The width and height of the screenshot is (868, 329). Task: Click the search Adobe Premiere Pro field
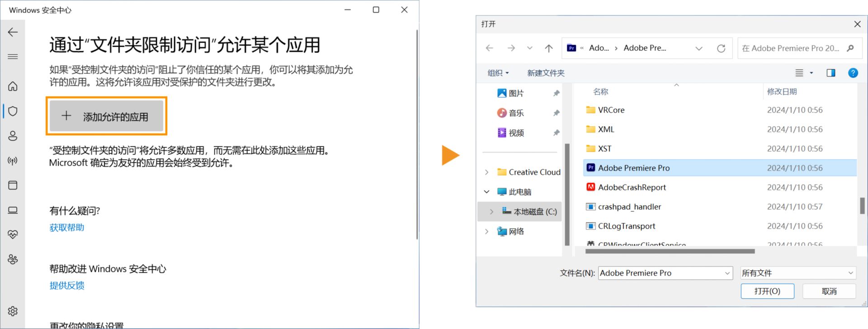point(799,48)
